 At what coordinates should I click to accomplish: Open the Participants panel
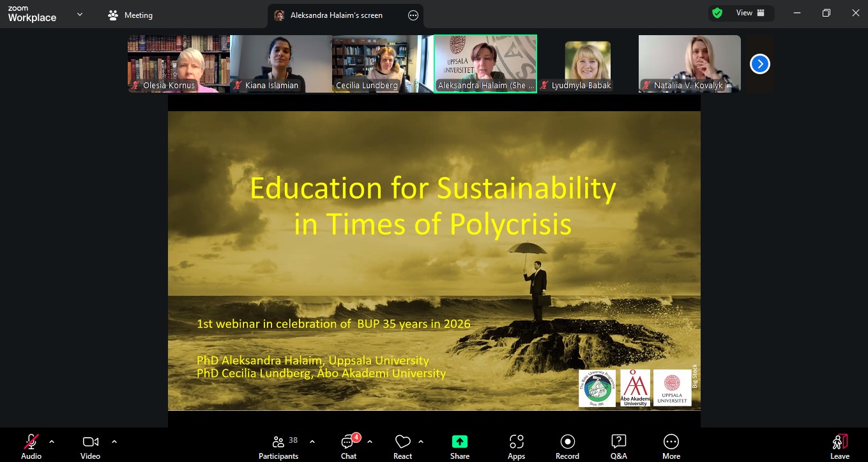point(278,446)
